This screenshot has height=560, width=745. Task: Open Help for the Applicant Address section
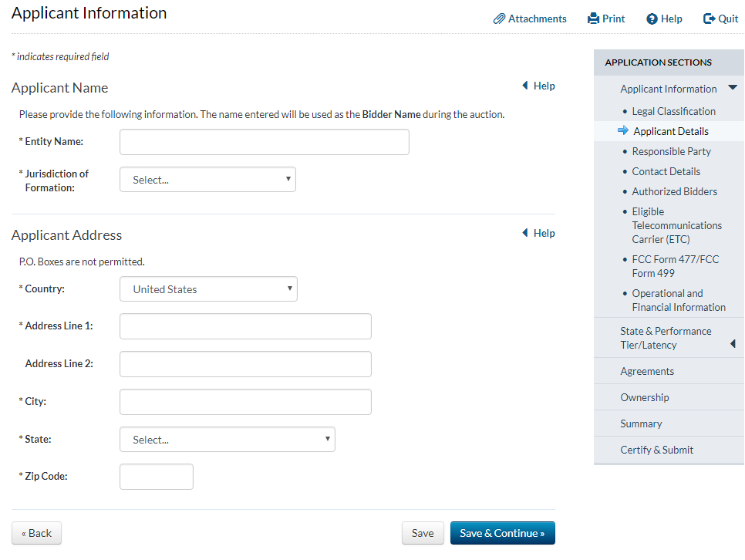pos(538,233)
